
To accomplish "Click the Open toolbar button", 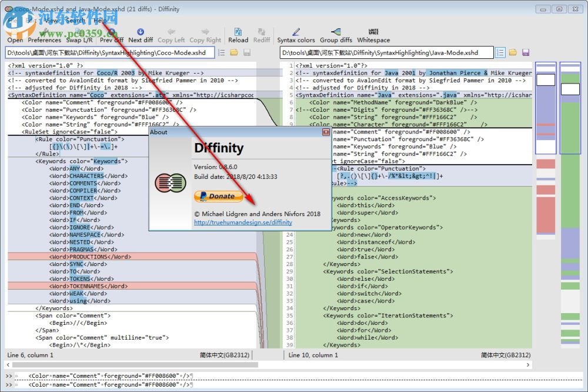I will 15,35.
